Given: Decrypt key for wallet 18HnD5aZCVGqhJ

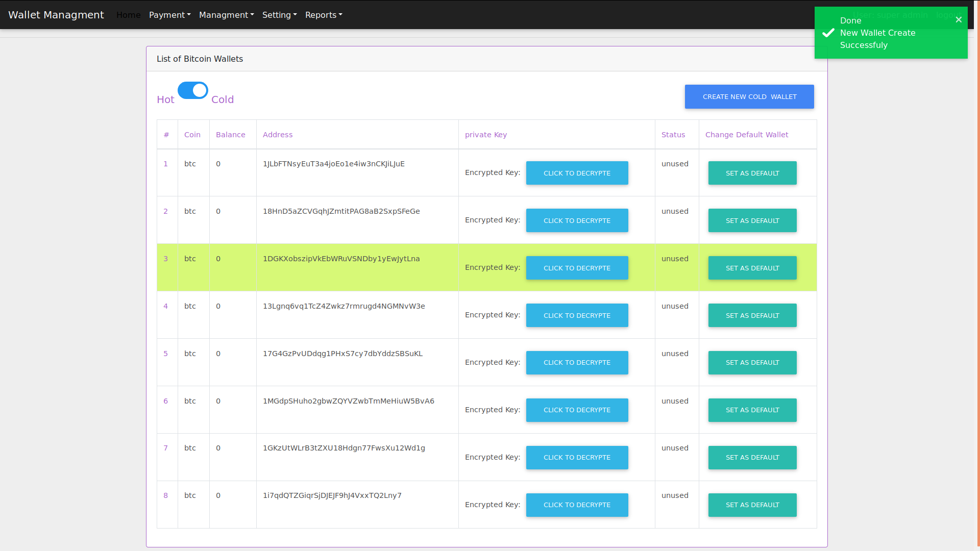Looking at the screenshot, I should point(577,220).
